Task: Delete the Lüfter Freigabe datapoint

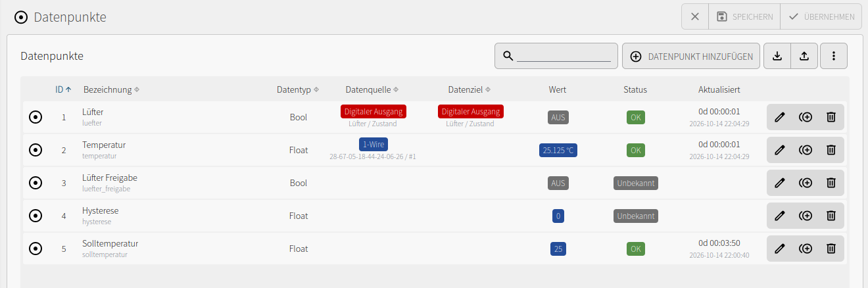Action: tap(831, 183)
